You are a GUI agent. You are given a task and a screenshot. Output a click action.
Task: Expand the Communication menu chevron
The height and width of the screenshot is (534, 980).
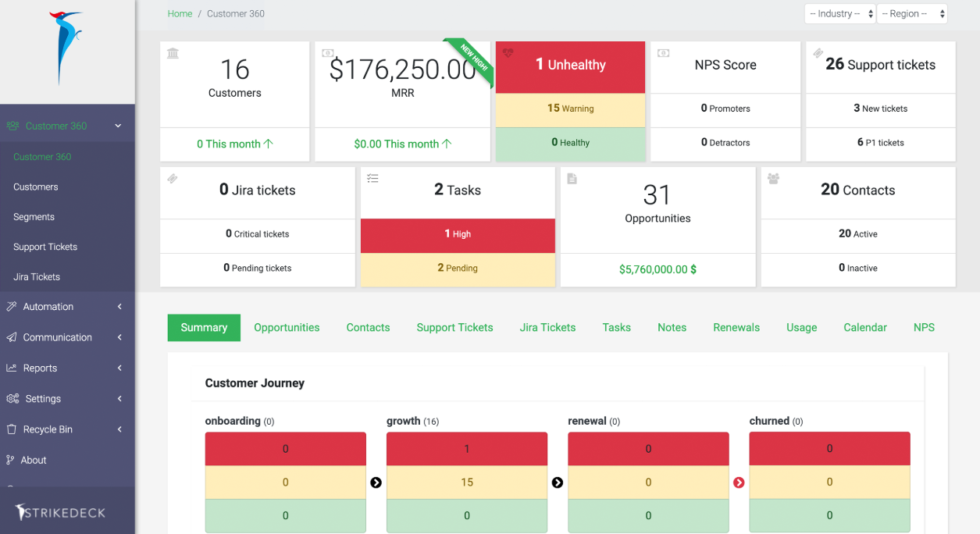[119, 337]
